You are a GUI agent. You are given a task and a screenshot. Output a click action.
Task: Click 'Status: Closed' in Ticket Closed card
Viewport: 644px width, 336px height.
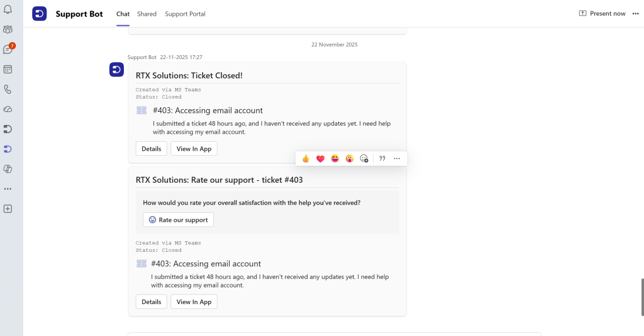point(158,97)
